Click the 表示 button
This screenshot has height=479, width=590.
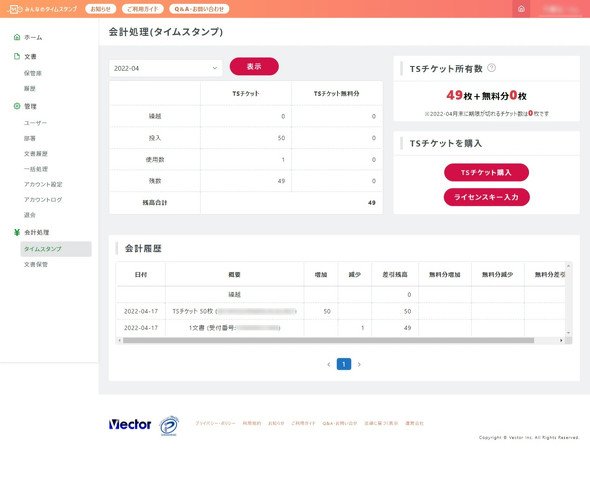pyautogui.click(x=254, y=66)
